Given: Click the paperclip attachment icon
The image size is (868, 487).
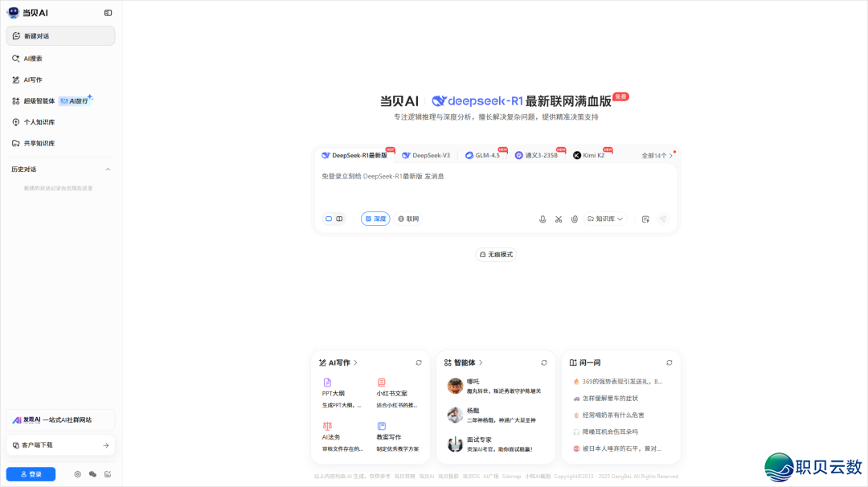Looking at the screenshot, I should [x=575, y=219].
